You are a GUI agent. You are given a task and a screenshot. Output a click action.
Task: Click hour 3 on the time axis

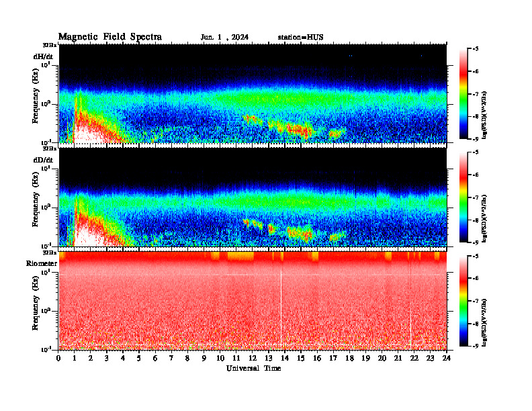[107, 358]
